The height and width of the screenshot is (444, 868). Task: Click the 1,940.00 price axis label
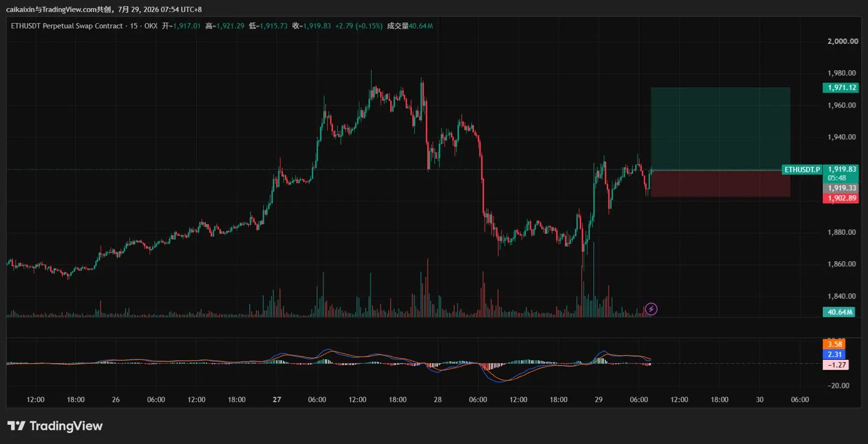(x=841, y=137)
